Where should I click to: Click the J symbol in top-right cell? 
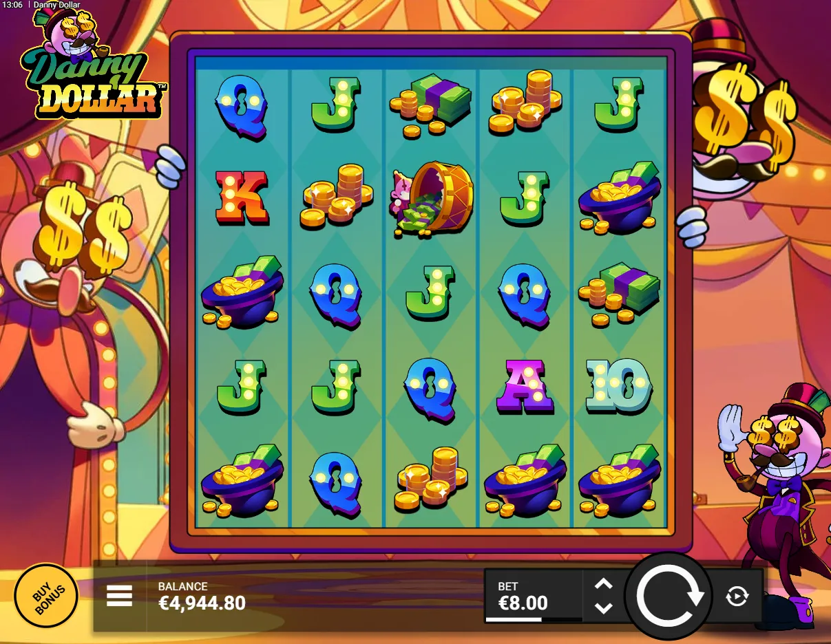(620, 103)
